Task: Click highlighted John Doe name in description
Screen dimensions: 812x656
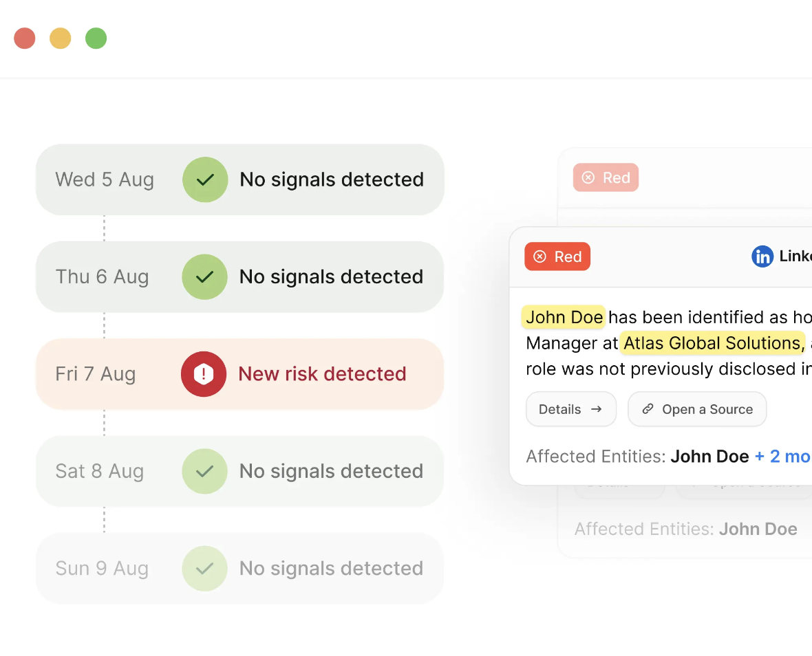Action: coord(564,317)
